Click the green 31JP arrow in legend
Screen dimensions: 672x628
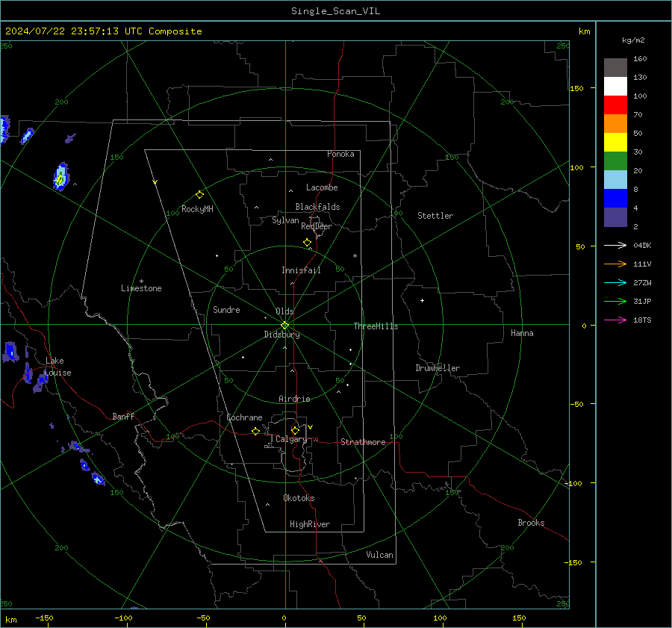tap(615, 302)
